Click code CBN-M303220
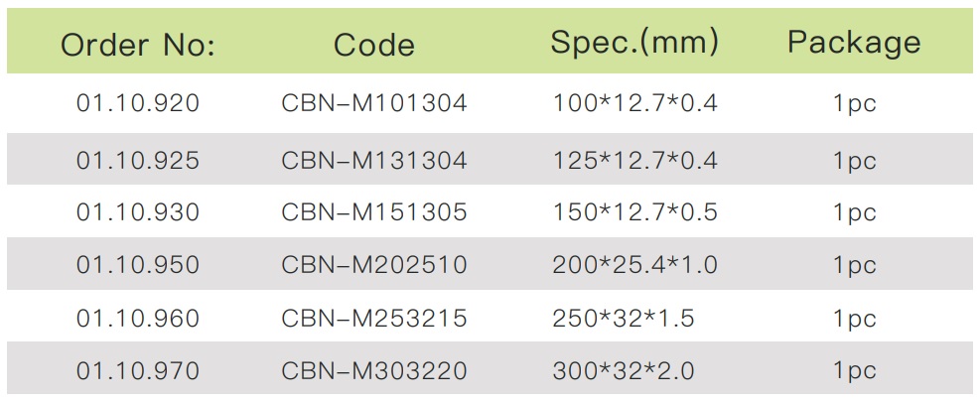Image resolution: width=980 pixels, height=404 pixels. click(x=373, y=371)
